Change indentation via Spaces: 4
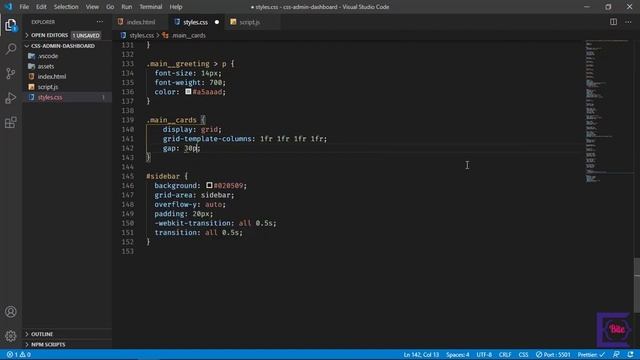 458,355
